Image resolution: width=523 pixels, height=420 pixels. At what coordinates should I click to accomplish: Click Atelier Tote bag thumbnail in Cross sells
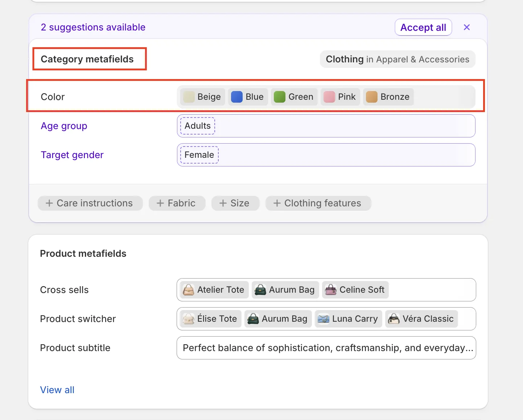pyautogui.click(x=189, y=290)
